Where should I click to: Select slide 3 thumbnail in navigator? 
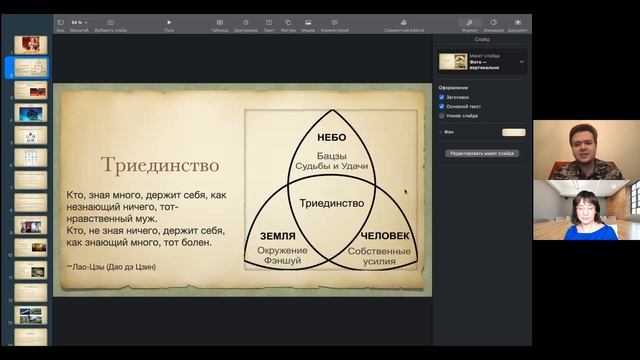click(x=31, y=90)
